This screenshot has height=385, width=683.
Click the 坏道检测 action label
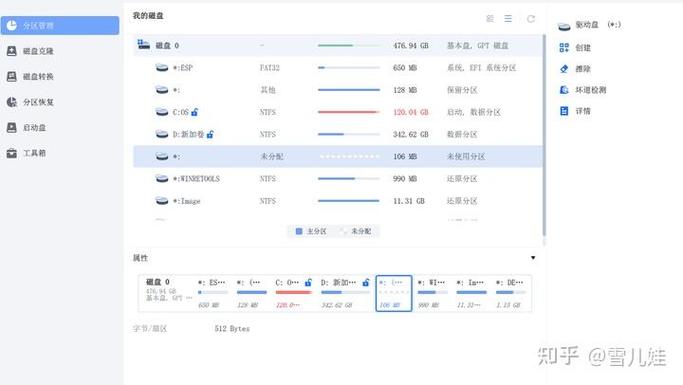click(x=591, y=90)
